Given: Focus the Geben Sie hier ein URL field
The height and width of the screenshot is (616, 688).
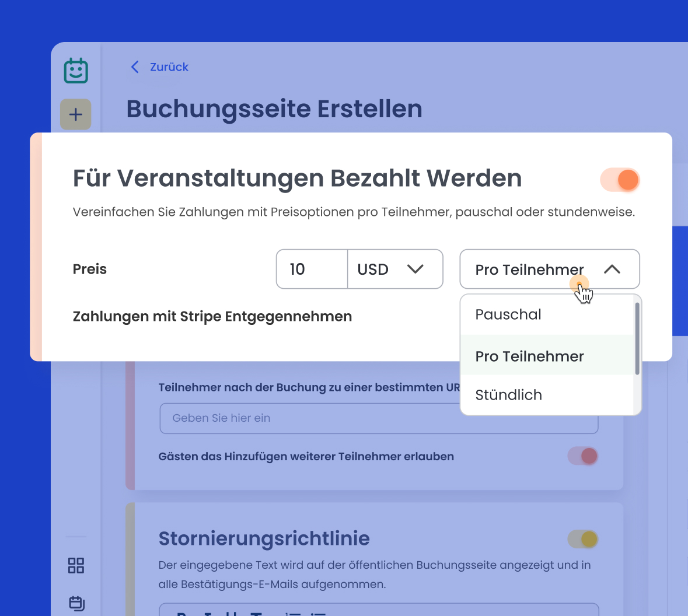Looking at the screenshot, I should pos(309,418).
